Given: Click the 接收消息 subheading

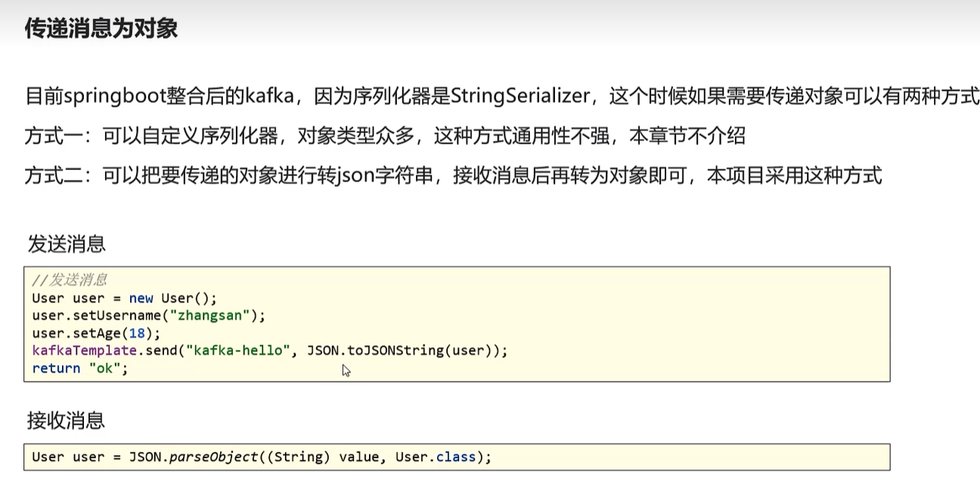Looking at the screenshot, I should (x=67, y=420).
